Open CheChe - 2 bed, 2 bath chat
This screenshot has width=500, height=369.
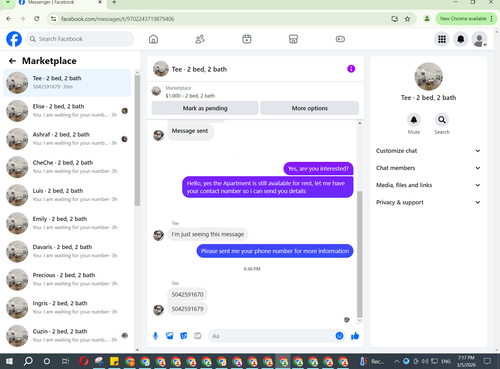(67, 167)
